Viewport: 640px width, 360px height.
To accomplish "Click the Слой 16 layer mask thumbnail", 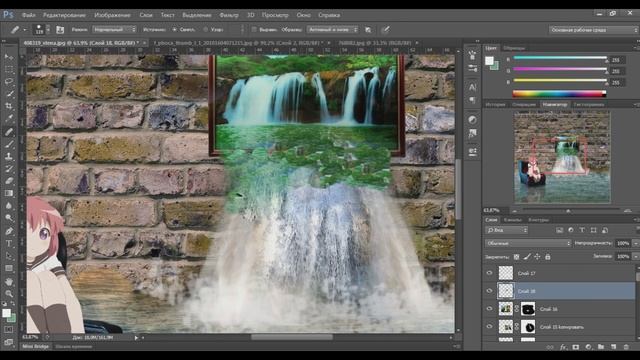I will pyautogui.click(x=528, y=309).
